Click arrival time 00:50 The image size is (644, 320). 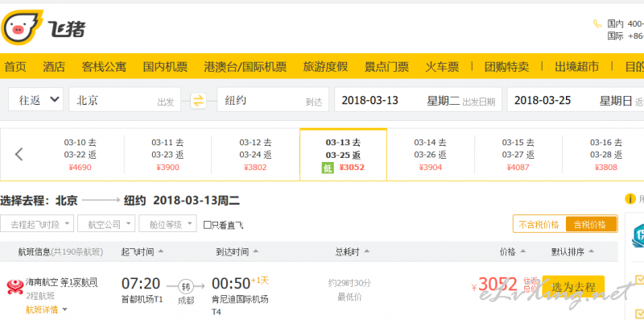231,284
